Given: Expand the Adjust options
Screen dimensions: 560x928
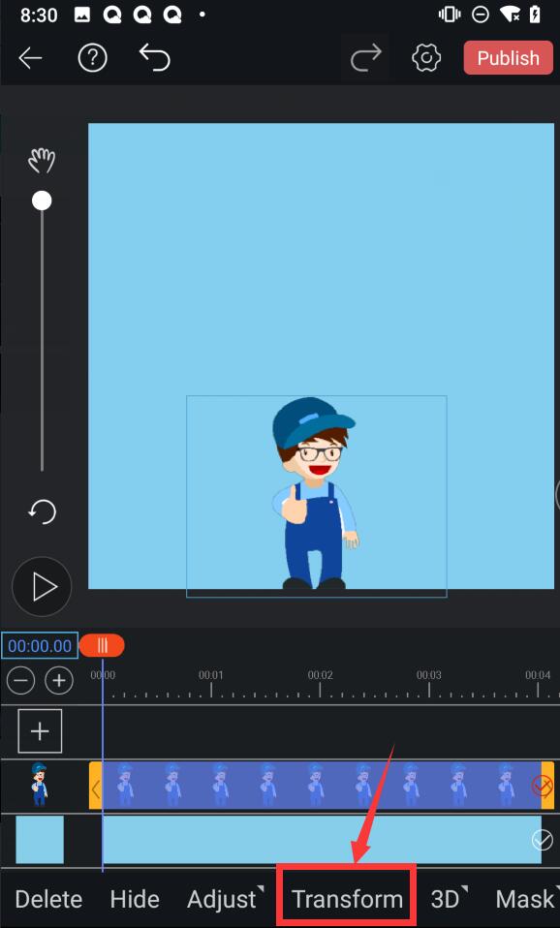Looking at the screenshot, I should 225,899.
